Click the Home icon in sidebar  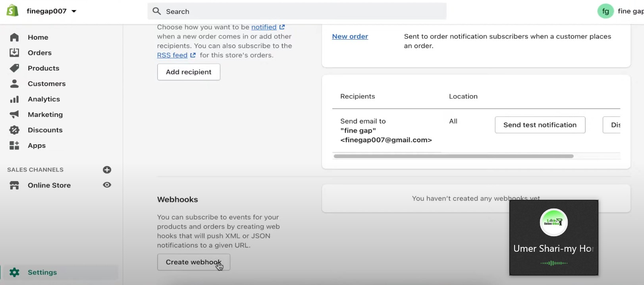(x=14, y=37)
